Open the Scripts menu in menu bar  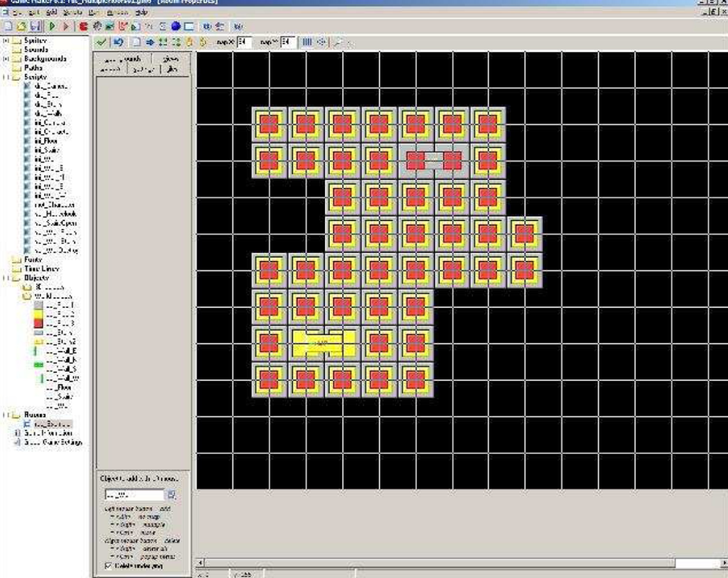[x=73, y=12]
